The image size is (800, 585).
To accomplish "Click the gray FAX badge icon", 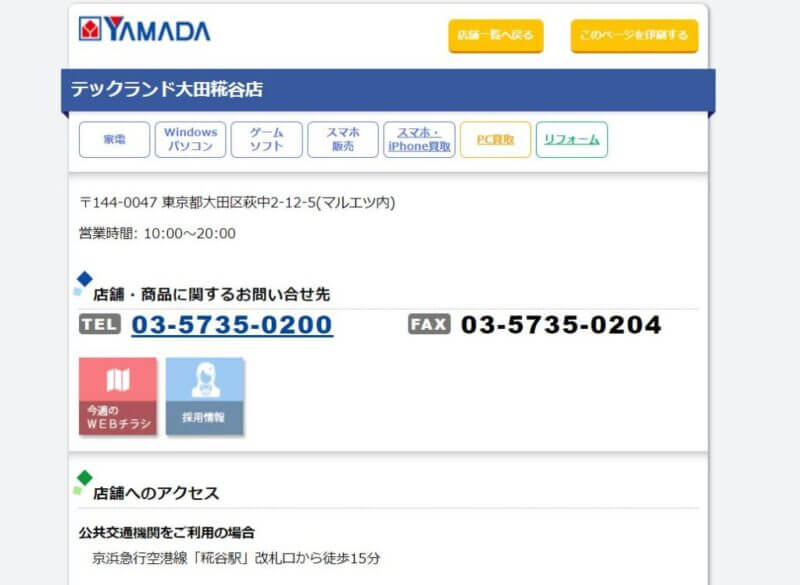I will (429, 324).
